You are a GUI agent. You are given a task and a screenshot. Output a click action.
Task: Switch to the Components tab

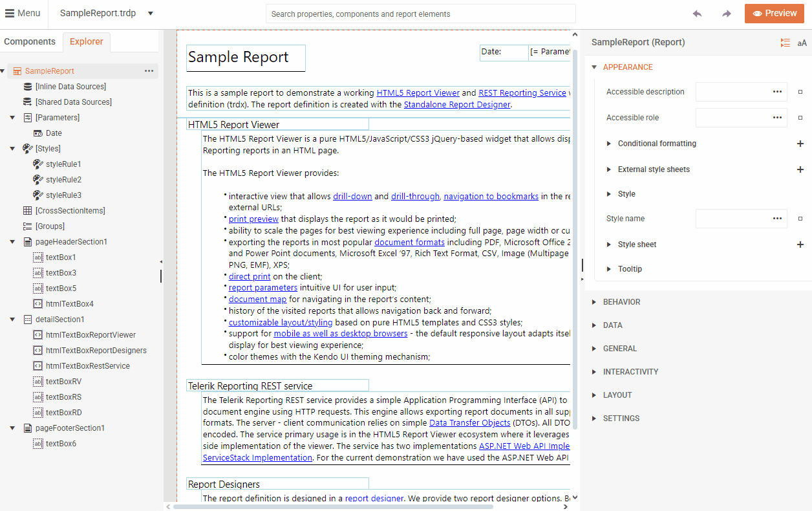point(30,41)
